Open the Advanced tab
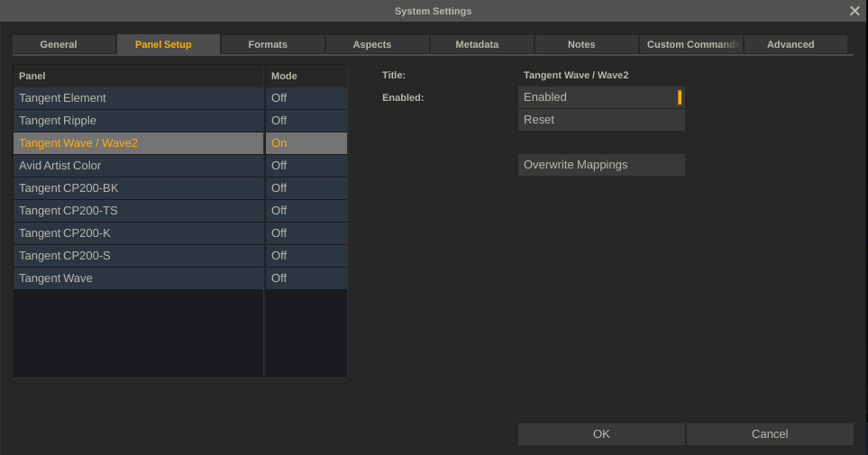 click(x=796, y=44)
